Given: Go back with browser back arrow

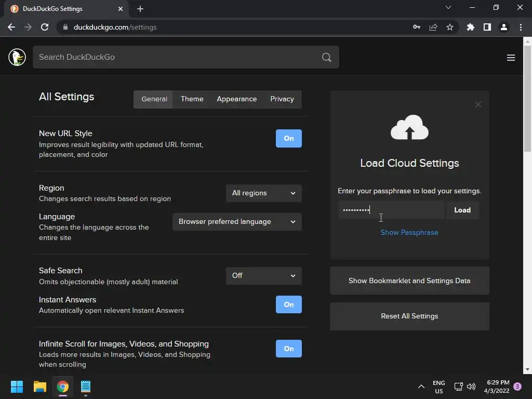Looking at the screenshot, I should [x=11, y=27].
